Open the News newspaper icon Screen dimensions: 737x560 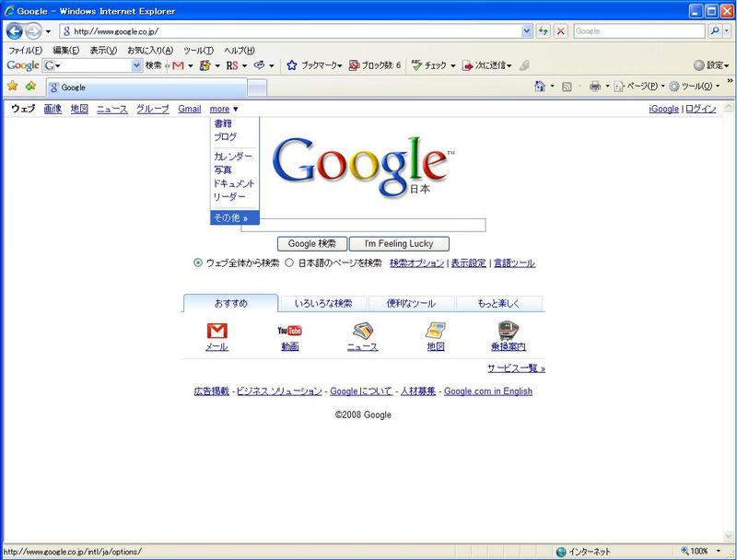point(363,331)
